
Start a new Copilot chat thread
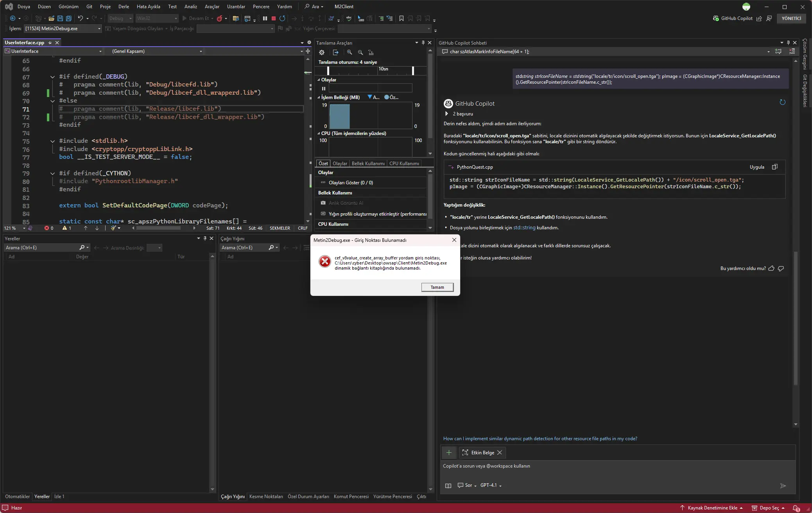[x=778, y=52]
